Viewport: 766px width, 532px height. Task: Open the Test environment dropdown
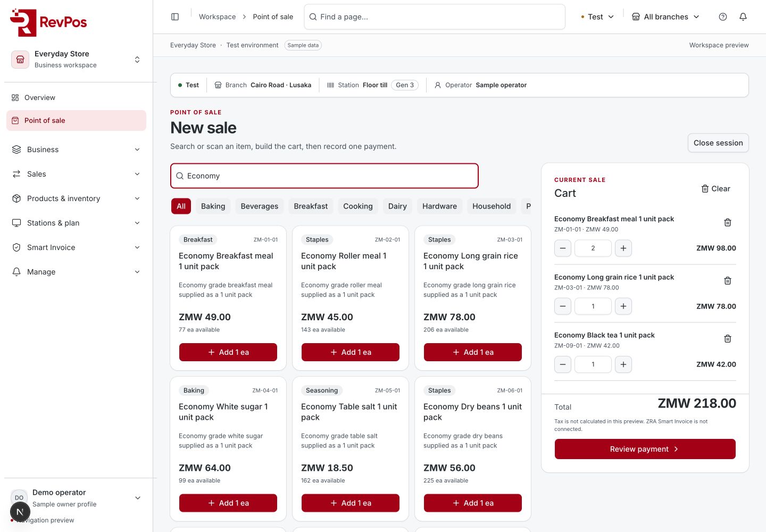(x=598, y=17)
